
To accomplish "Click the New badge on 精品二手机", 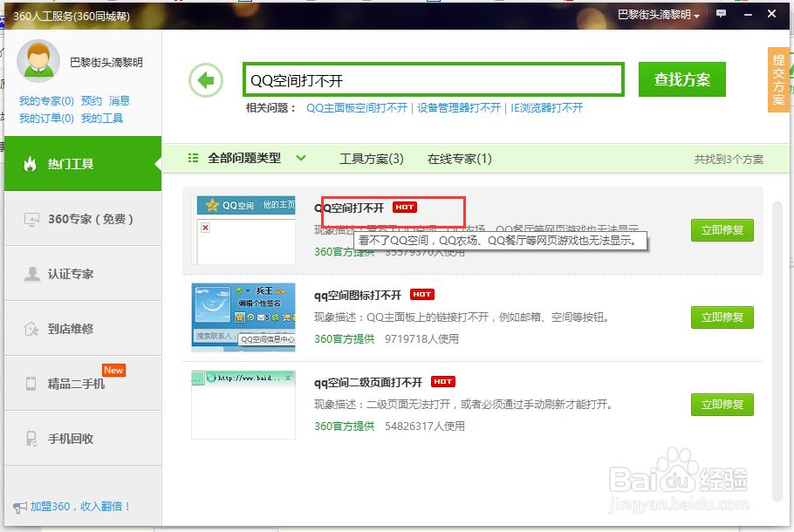I will [x=113, y=370].
